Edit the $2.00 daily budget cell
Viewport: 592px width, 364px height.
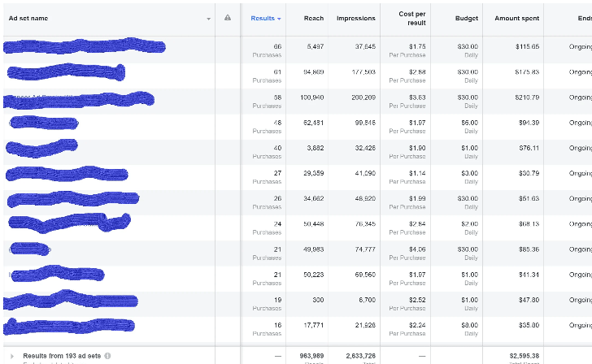point(468,223)
